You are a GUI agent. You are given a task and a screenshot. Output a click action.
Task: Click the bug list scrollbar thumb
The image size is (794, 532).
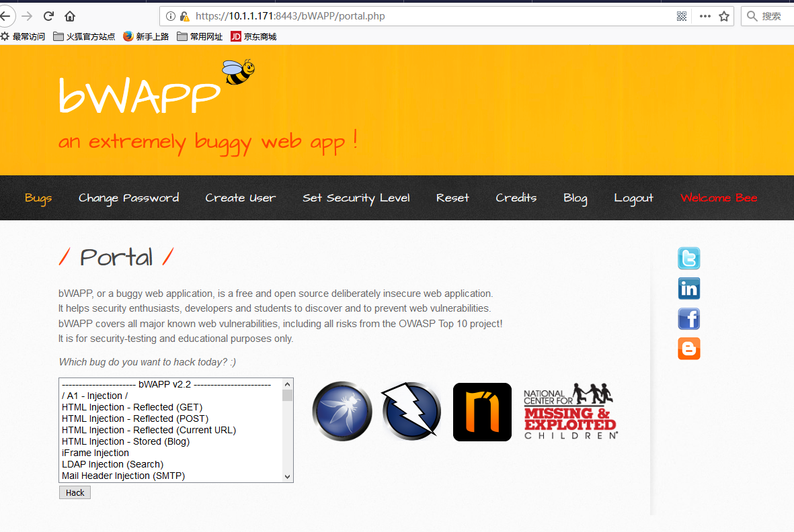coord(287,396)
